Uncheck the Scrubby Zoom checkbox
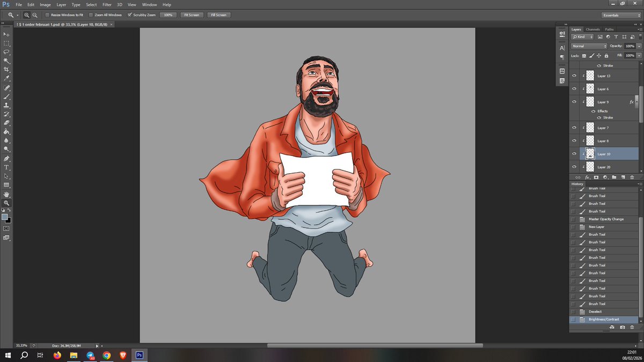 130,15
